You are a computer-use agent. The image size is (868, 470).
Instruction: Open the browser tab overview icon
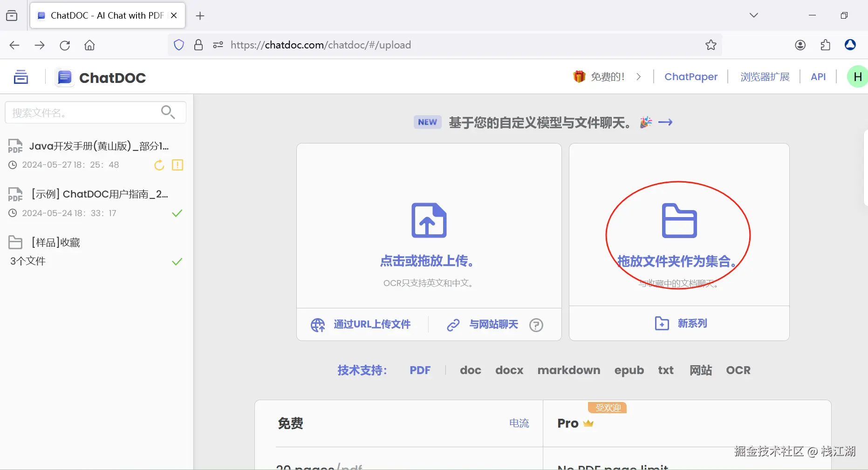(x=12, y=16)
